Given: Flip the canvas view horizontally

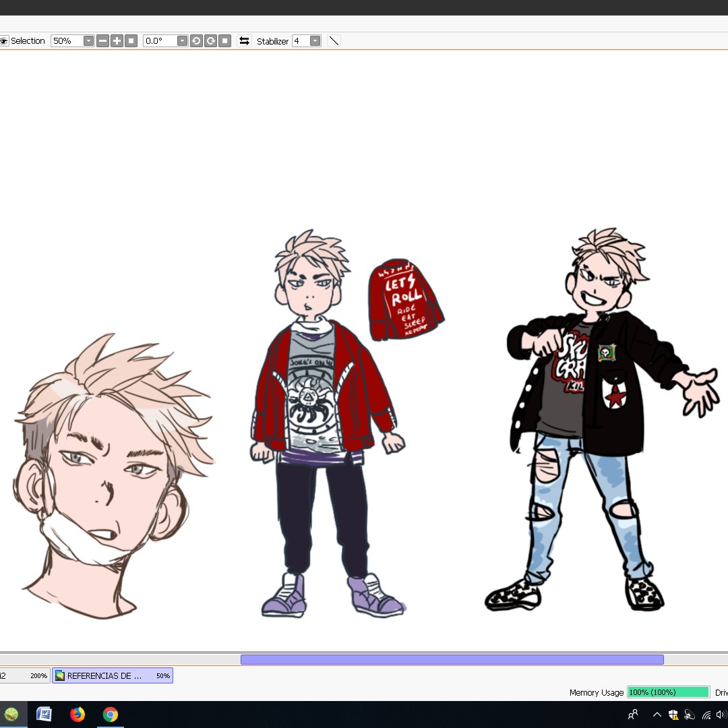Looking at the screenshot, I should click(244, 41).
